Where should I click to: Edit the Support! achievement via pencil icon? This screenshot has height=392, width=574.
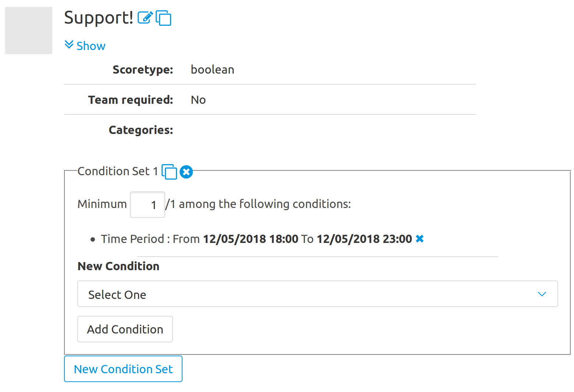145,17
